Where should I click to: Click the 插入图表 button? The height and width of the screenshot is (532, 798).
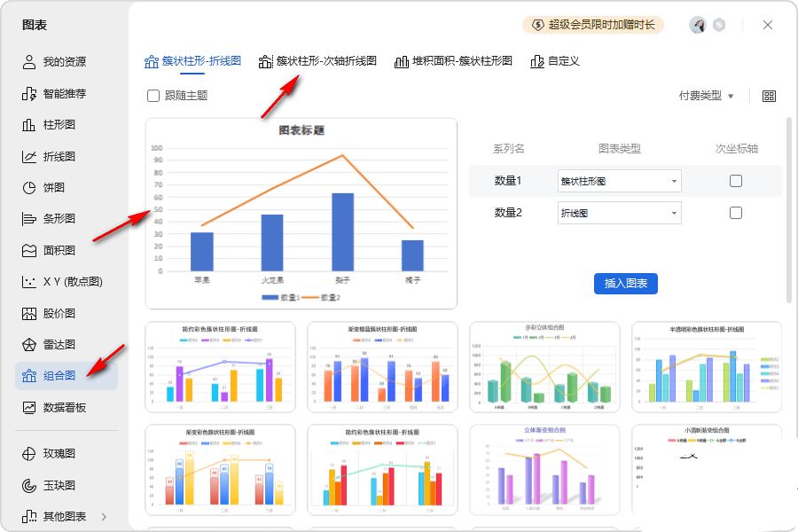point(625,284)
